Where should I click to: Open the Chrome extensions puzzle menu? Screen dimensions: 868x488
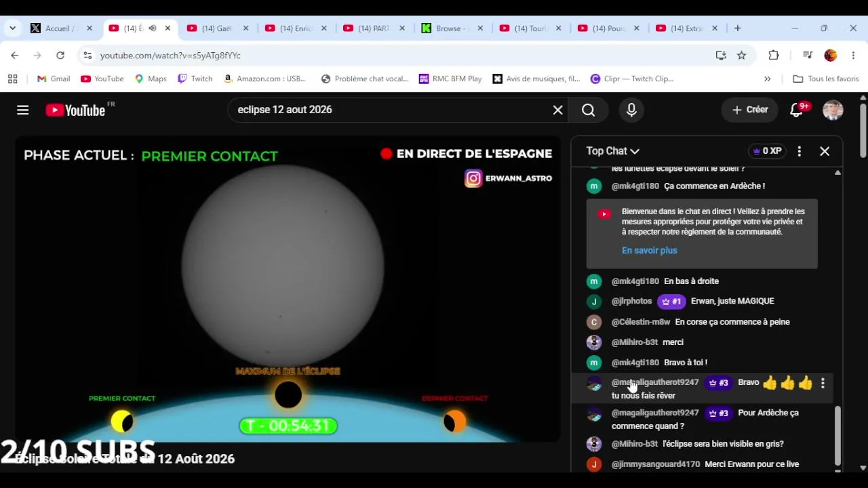[x=774, y=56]
